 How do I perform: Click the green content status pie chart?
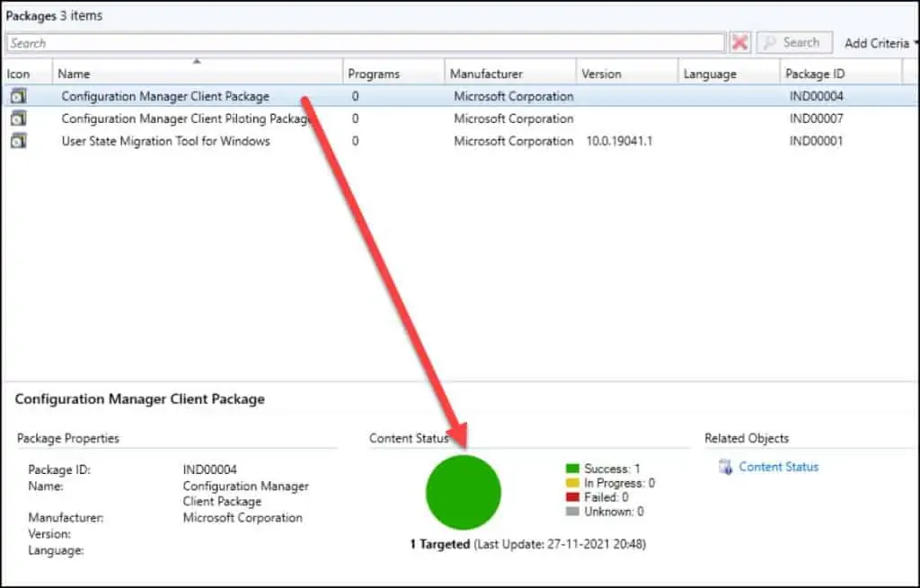click(x=464, y=493)
